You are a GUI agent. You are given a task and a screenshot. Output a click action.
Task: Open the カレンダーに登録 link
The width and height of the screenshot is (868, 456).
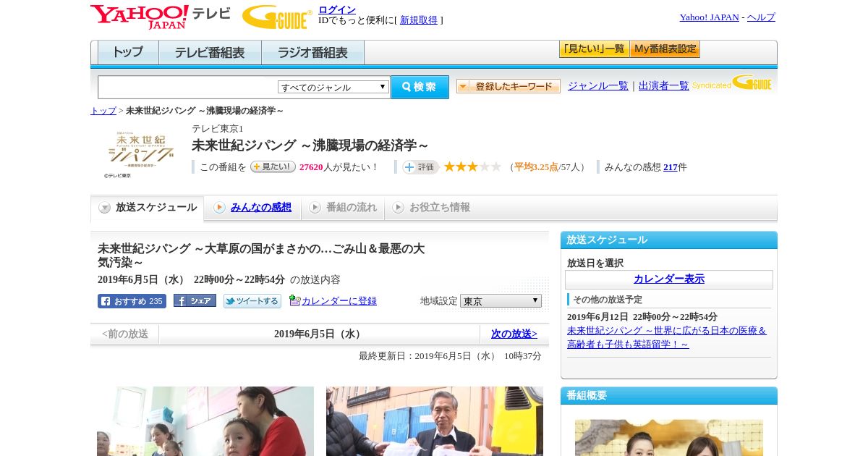[339, 300]
